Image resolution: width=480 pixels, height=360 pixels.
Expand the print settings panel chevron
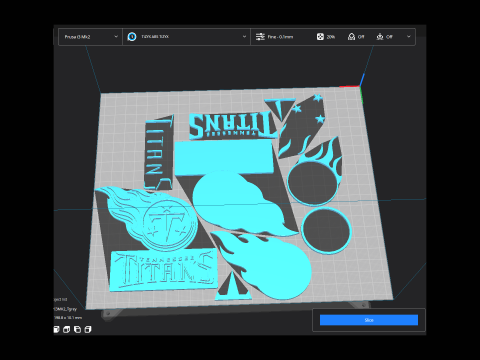click(409, 37)
